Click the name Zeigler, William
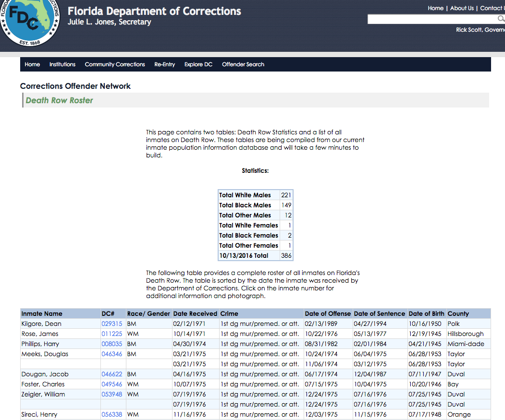The height and width of the screenshot is (420, 505). tap(43, 394)
